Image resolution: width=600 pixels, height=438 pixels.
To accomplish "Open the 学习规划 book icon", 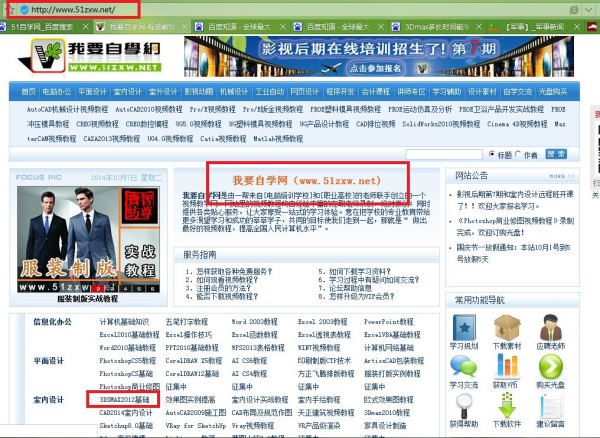I will (464, 327).
